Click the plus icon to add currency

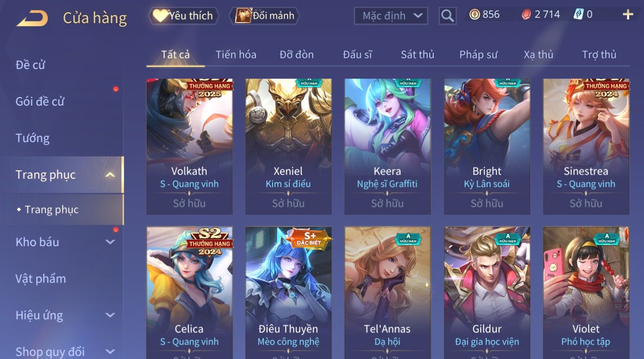(627, 15)
